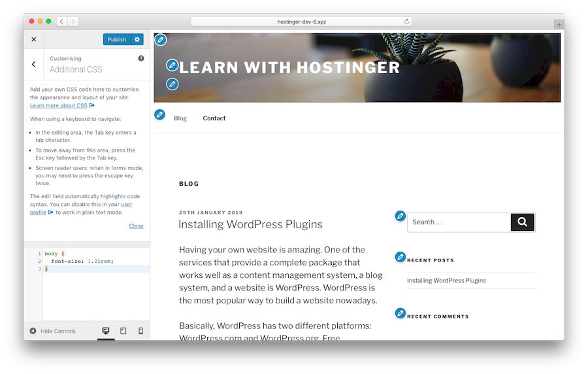Click the address bar hostinger-dev-6.xyz
588x374 pixels.
pos(301,22)
